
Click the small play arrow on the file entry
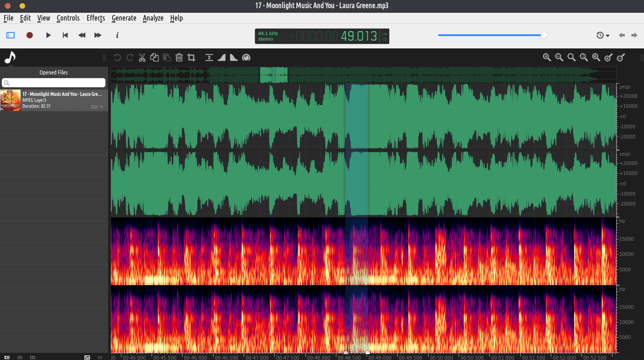tap(102, 107)
